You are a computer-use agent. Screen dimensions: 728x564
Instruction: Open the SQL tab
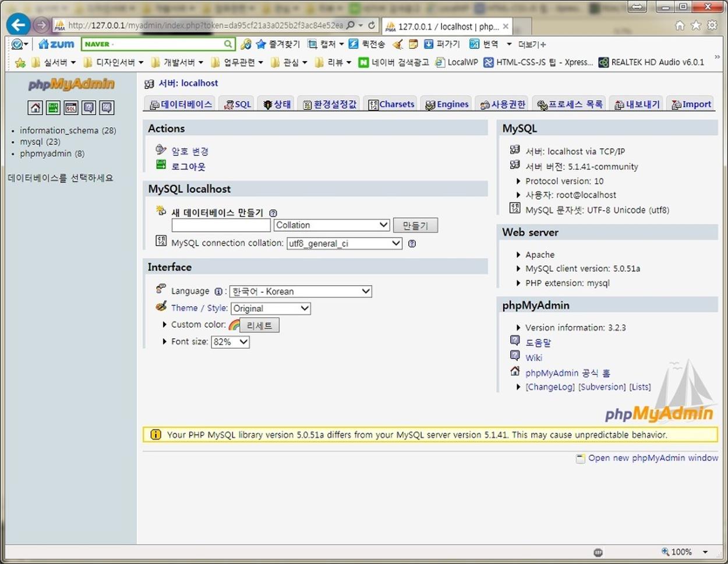pos(238,104)
